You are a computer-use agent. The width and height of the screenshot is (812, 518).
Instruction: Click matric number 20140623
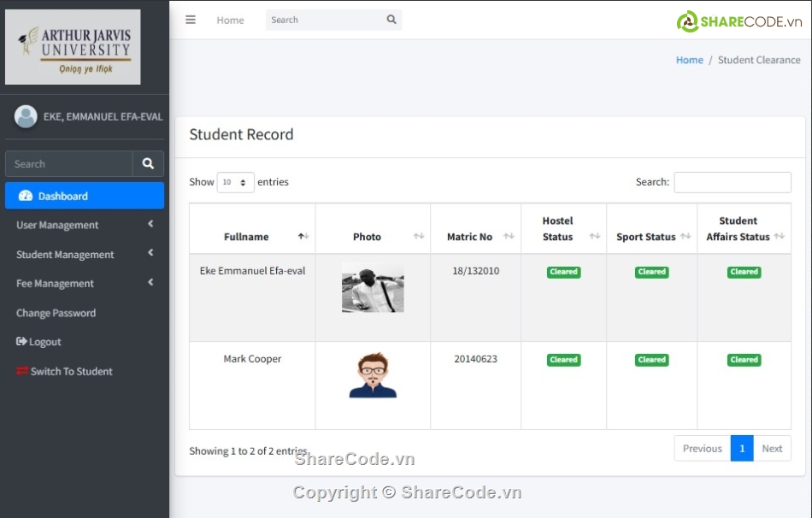(x=476, y=359)
